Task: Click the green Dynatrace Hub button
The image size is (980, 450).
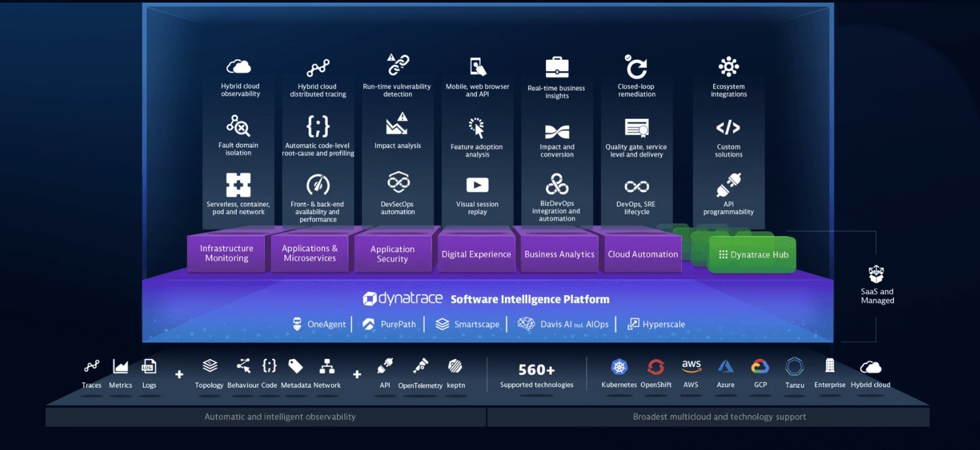Action: (752, 255)
